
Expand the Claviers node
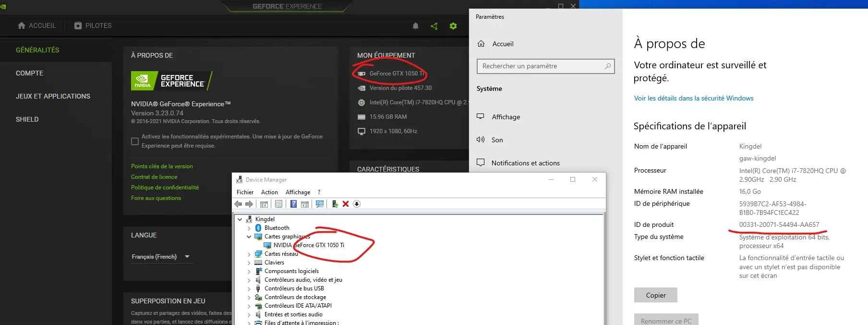click(x=249, y=262)
